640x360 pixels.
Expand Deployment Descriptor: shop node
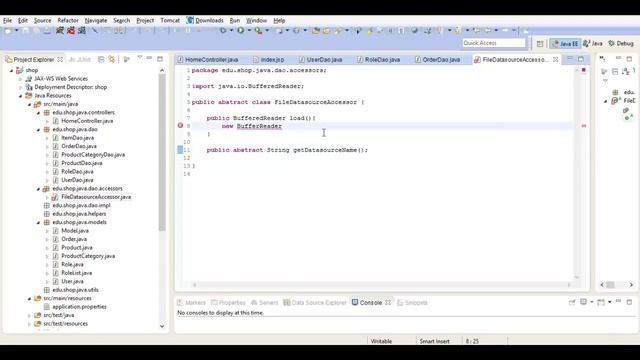click(20, 87)
